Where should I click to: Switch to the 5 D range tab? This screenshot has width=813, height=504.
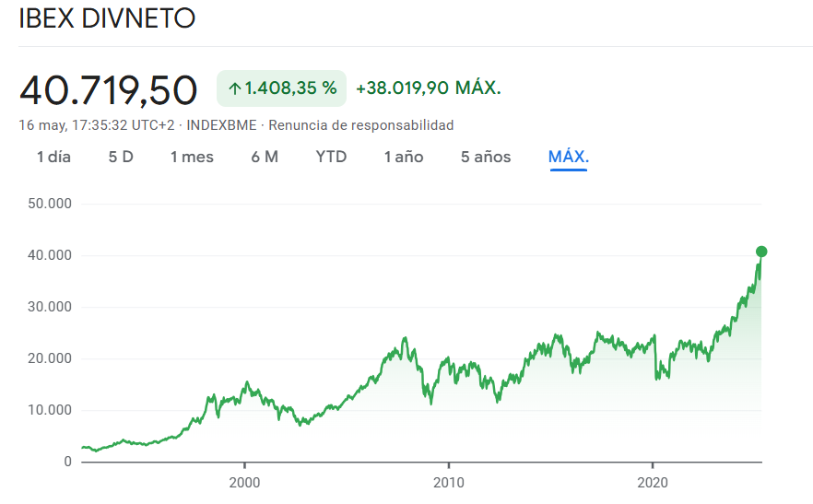[121, 157]
